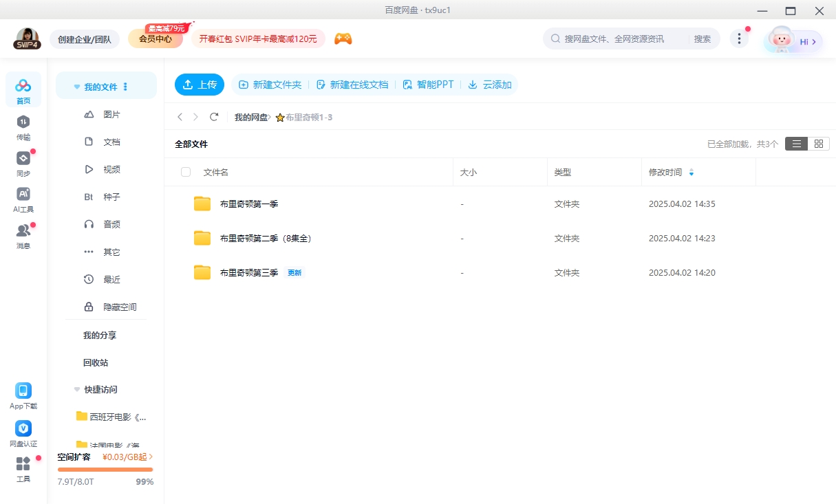The height and width of the screenshot is (504, 836).
Task: Click the 上传 upload button
Action: click(199, 84)
